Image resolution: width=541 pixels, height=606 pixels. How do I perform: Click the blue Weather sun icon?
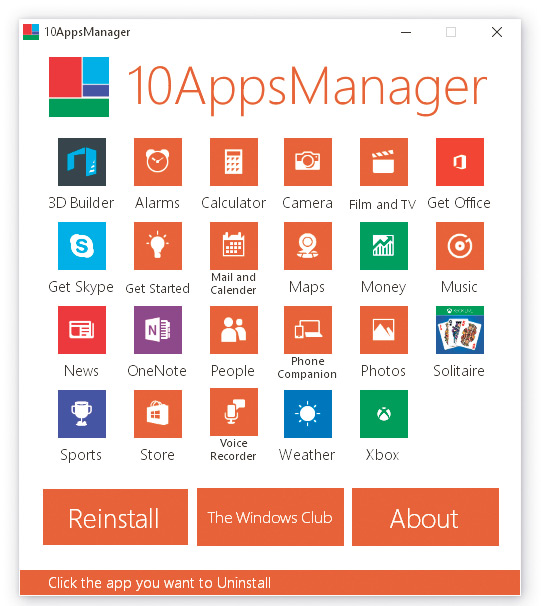pyautogui.click(x=308, y=414)
